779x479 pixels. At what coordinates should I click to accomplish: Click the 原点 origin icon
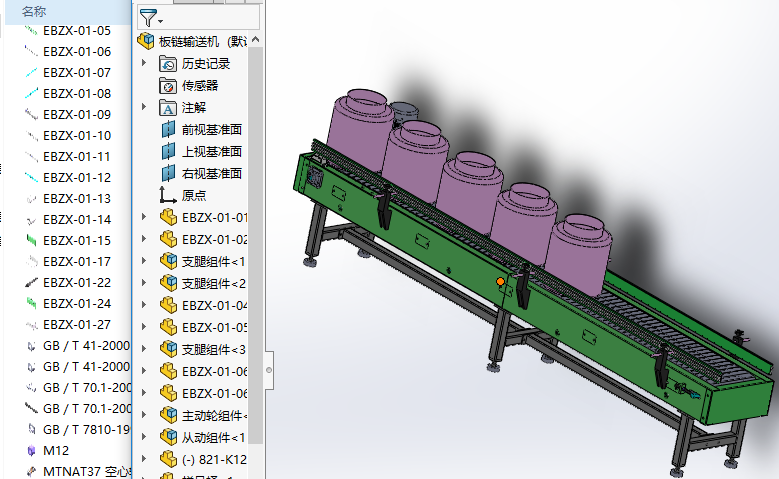pyautogui.click(x=167, y=195)
